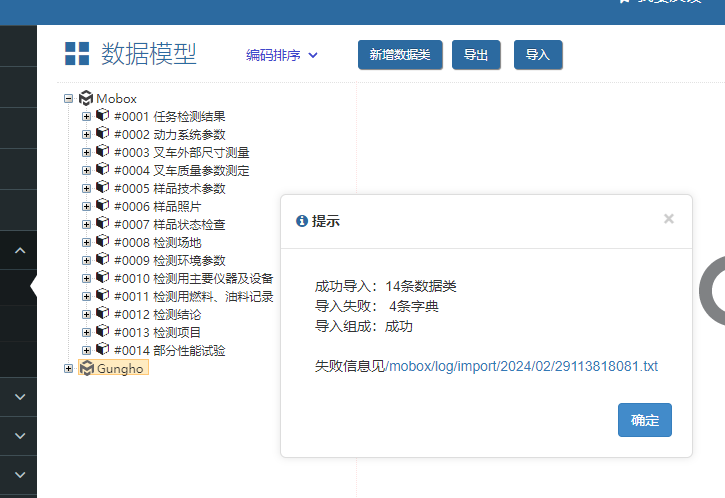725x498 pixels.
Task: Expand the upward chevron in left sidebar
Action: point(20,251)
